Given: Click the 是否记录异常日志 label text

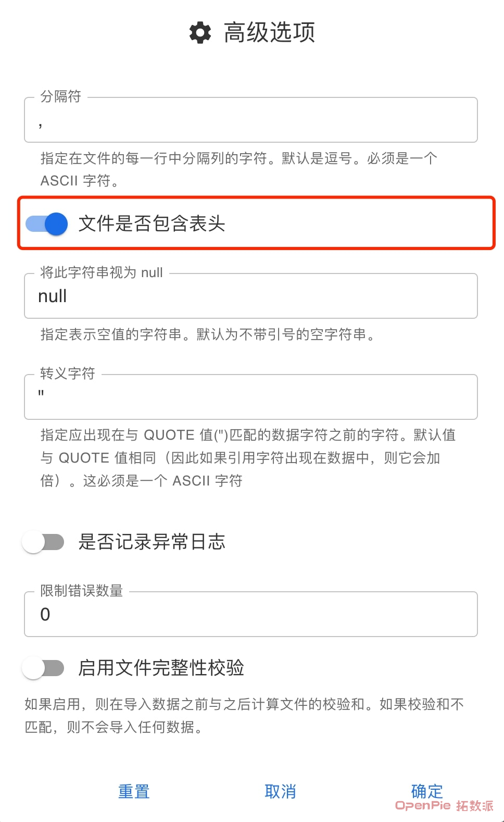Looking at the screenshot, I should click(x=152, y=542).
